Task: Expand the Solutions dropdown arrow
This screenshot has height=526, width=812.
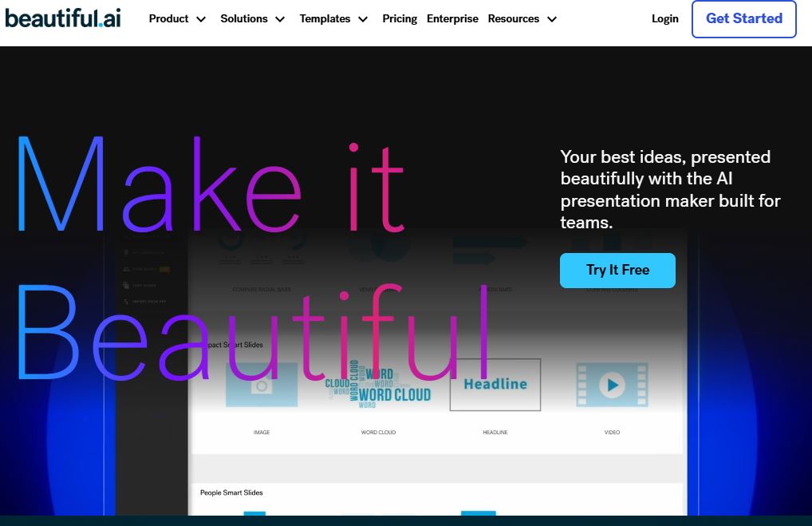Action: [x=280, y=19]
